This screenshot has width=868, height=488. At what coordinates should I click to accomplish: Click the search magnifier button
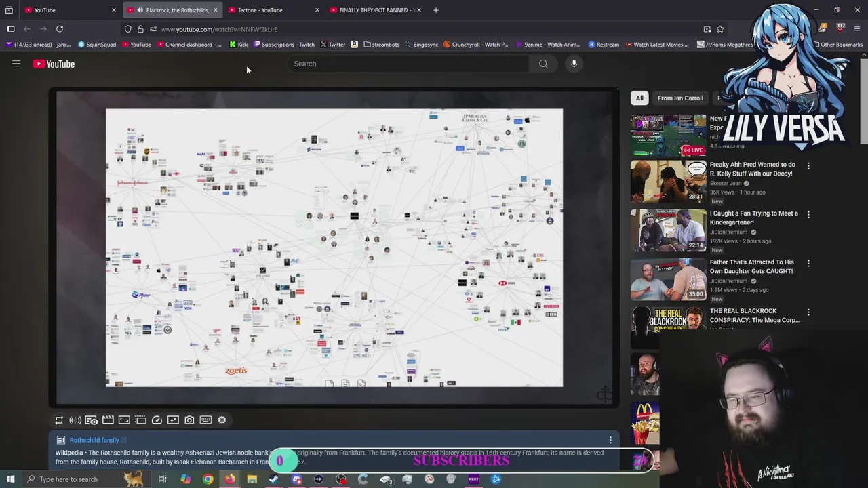543,64
